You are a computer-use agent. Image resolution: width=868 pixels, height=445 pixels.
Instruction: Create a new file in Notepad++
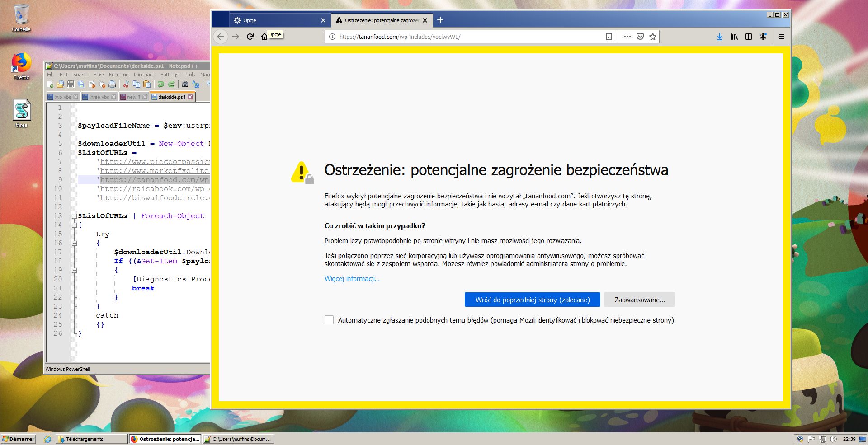(50, 84)
